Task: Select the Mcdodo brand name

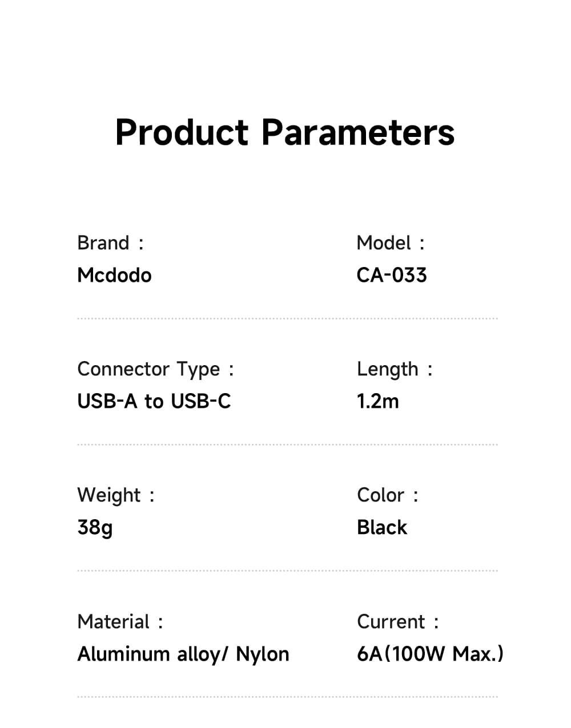Action: point(114,276)
